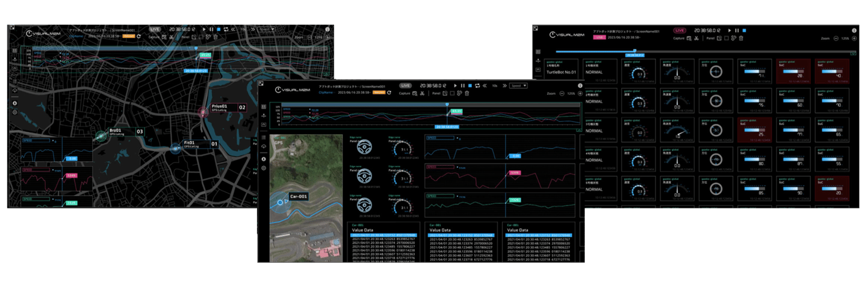Click the cloud upload sidebar icon in center window

(x=264, y=147)
